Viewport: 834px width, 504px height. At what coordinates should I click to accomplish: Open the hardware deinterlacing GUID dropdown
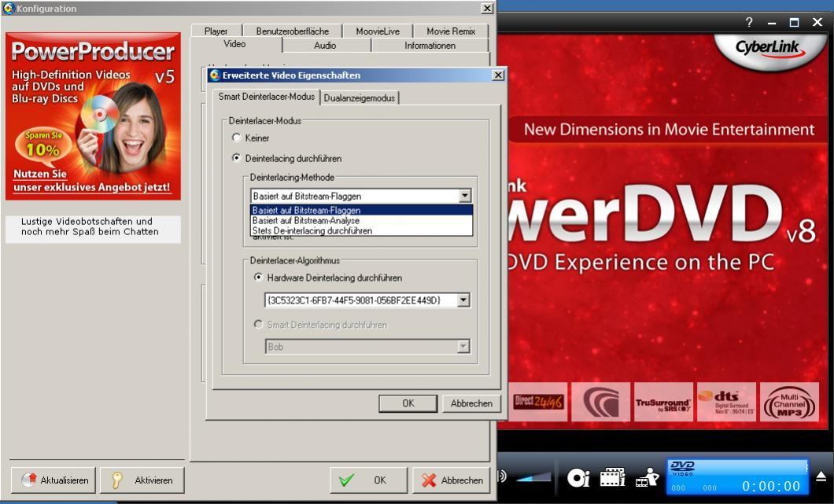(463, 300)
